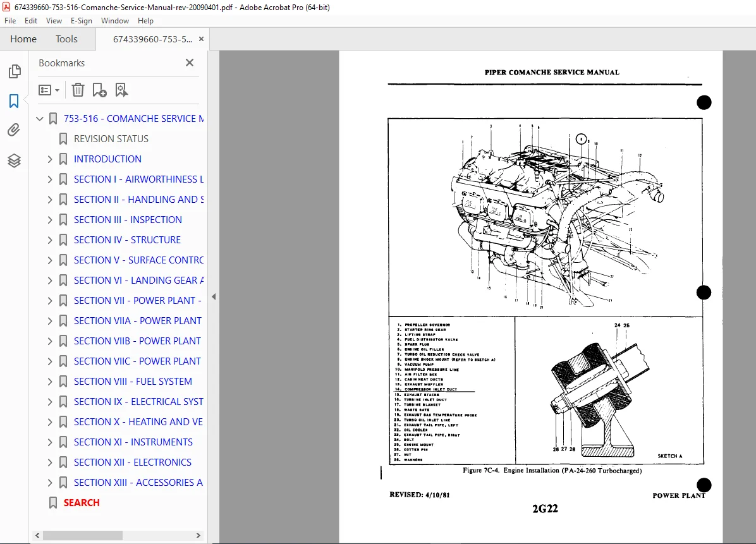Expand SECTION VIIA - POWER PLANT bookmark
The width and height of the screenshot is (756, 544).
tap(50, 321)
